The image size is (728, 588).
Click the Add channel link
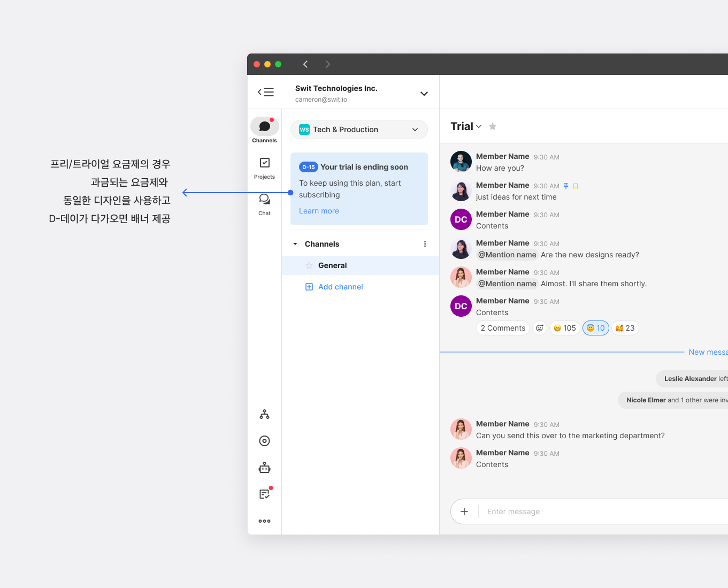(340, 287)
